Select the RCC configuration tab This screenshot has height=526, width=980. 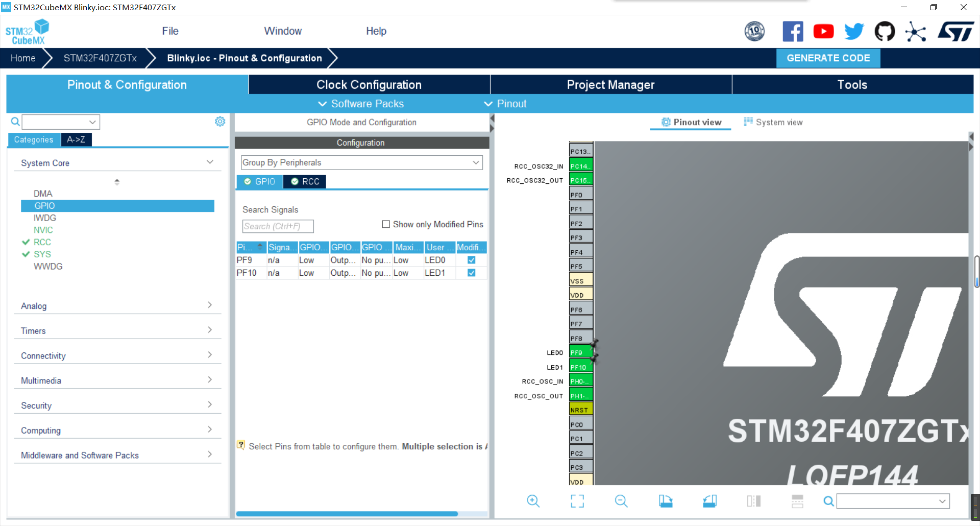305,181
